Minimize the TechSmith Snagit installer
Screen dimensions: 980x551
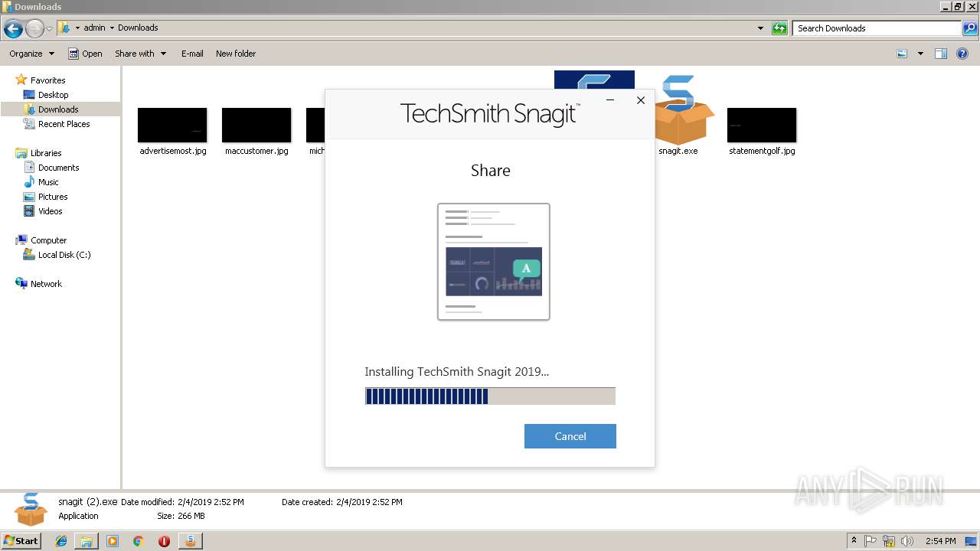tap(610, 100)
